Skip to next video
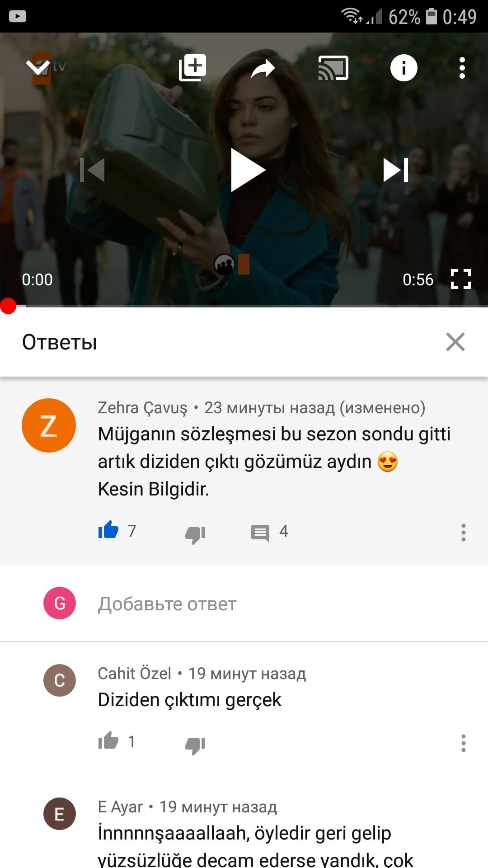 [x=396, y=170]
